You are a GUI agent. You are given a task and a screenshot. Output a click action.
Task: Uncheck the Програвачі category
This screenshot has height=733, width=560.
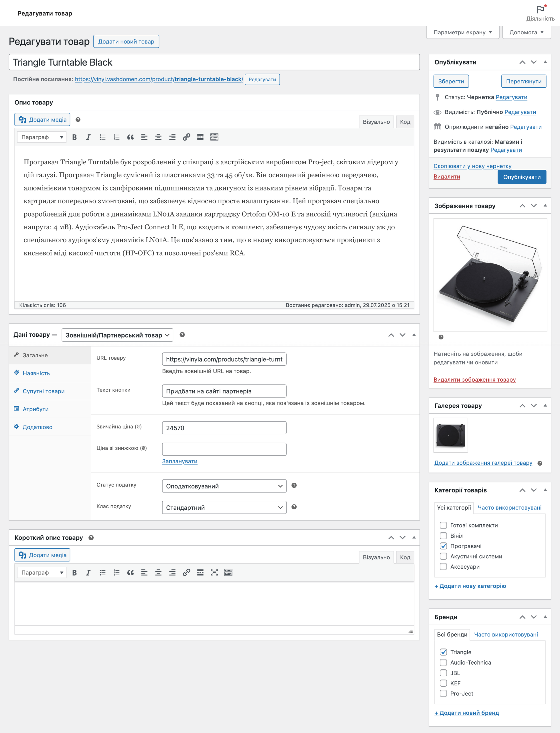coord(443,546)
